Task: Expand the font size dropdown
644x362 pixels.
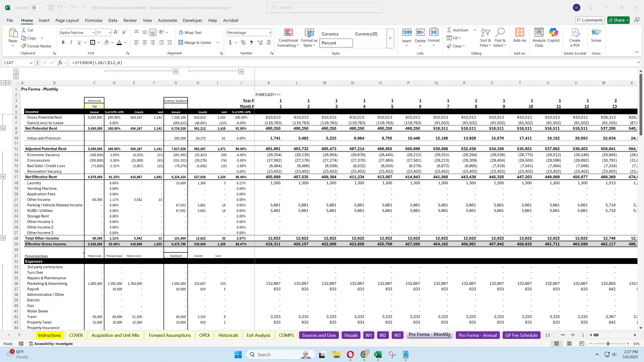Action: point(110,32)
